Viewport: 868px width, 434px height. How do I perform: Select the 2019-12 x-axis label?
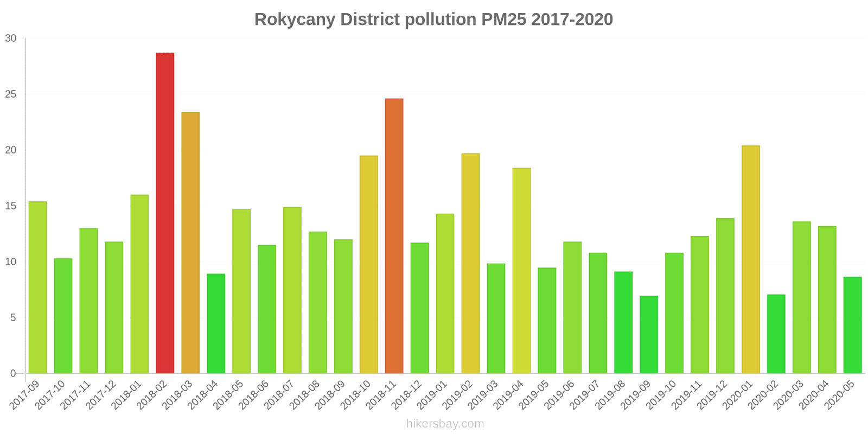[712, 395]
